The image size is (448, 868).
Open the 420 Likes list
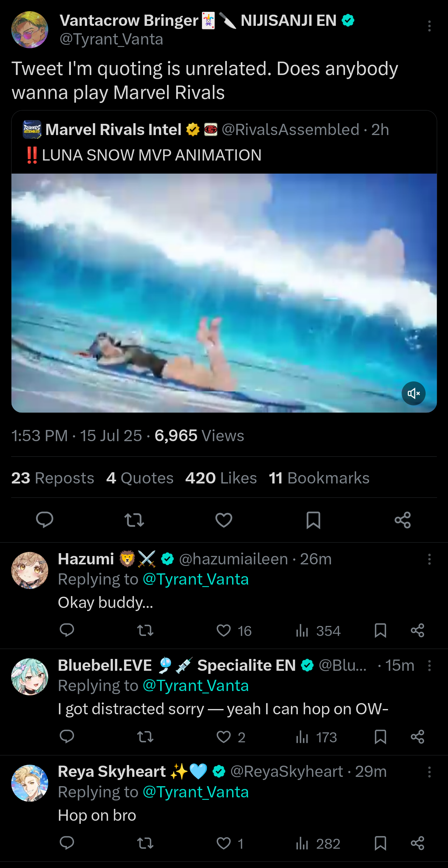(221, 478)
